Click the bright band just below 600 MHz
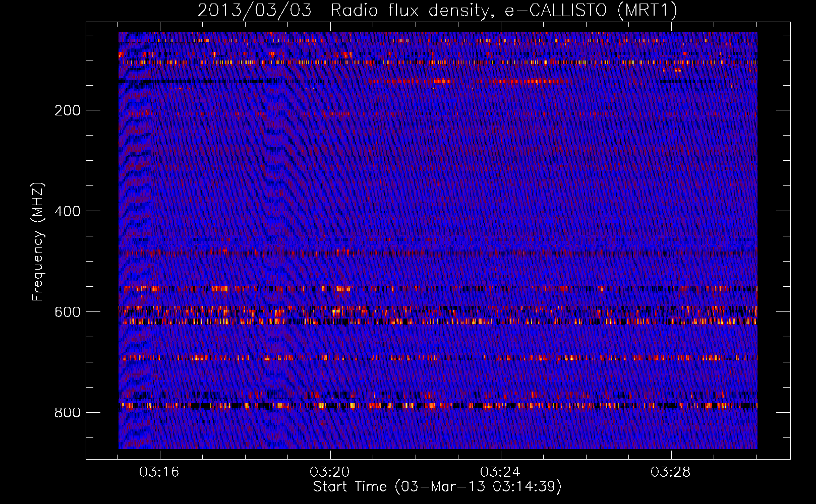Viewport: 816px width, 504px height. point(438,321)
